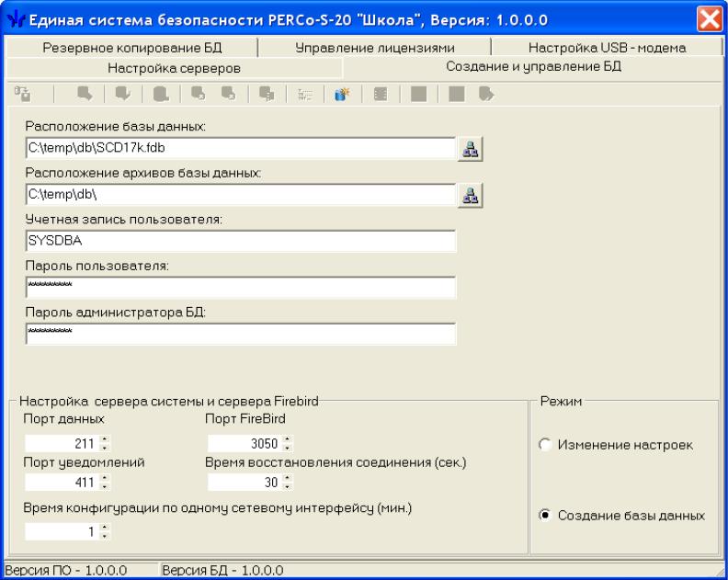
Task: Click the 'Режим' group title
Action: click(561, 401)
